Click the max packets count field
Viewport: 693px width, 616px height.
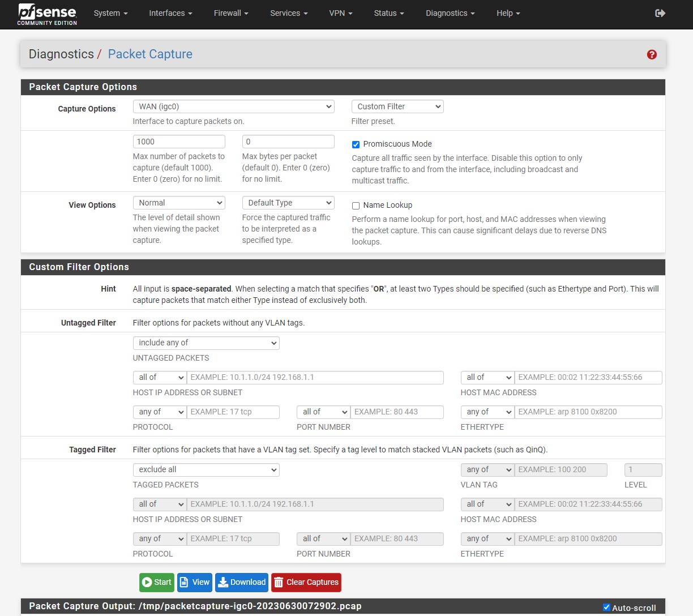[179, 142]
